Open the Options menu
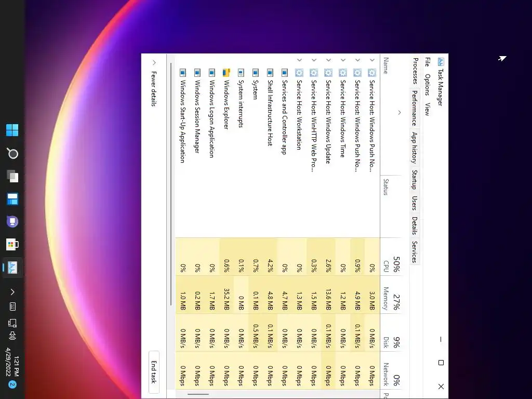The height and width of the screenshot is (399, 532). pos(428,85)
